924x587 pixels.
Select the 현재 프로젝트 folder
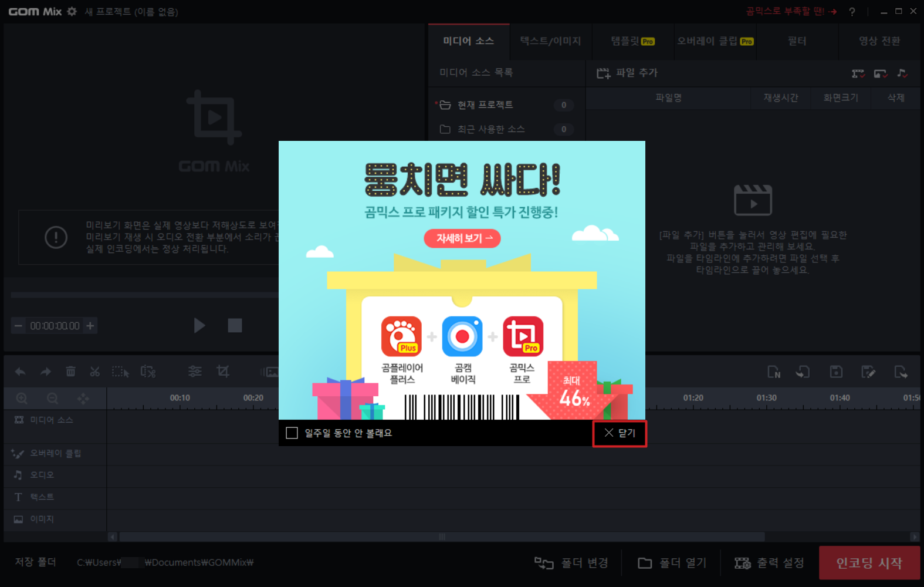506,105
